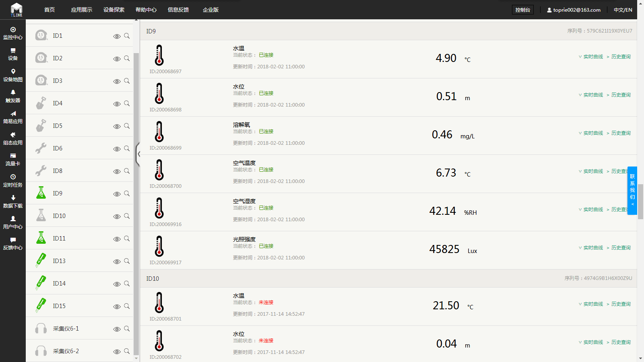Screen dimensions: 644x362
Task: Expand 实时曲线 for 水温 sensor 200068697
Action: (591, 57)
